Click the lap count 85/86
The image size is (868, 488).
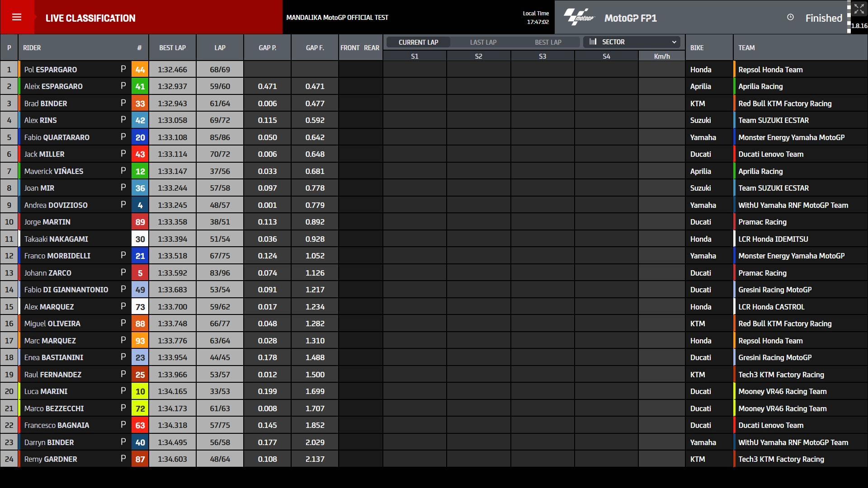(x=220, y=137)
